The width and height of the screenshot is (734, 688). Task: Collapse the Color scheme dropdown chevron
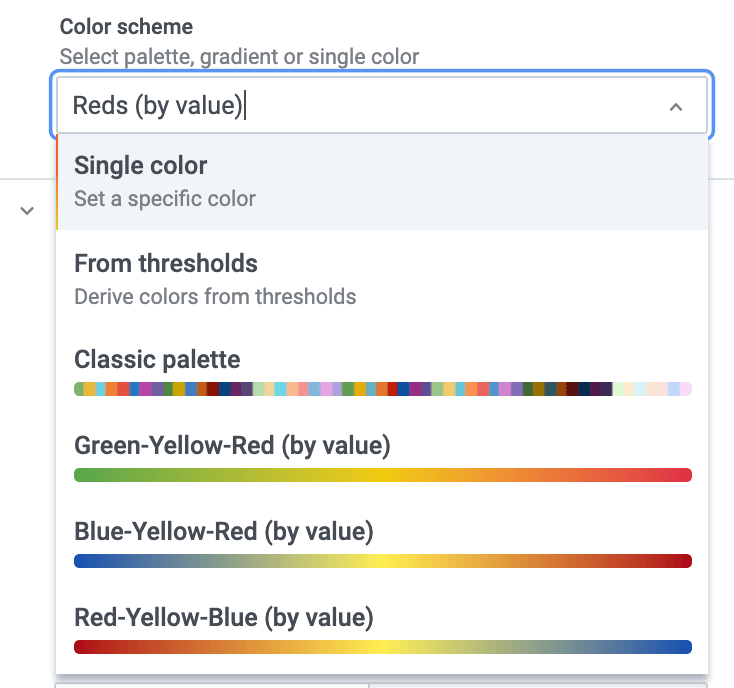(x=676, y=106)
